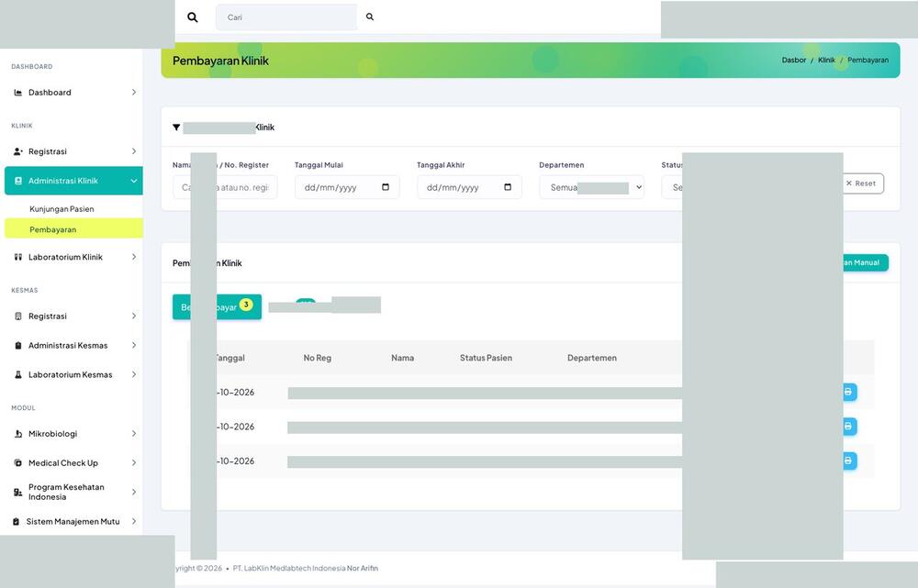
Task: Click the Sistem Manajemen Mutu icon
Action: pos(17,521)
